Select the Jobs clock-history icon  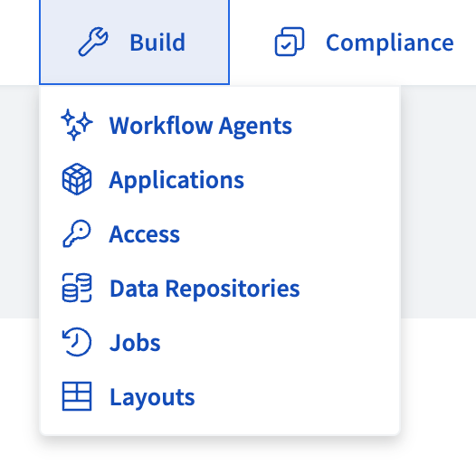(77, 342)
